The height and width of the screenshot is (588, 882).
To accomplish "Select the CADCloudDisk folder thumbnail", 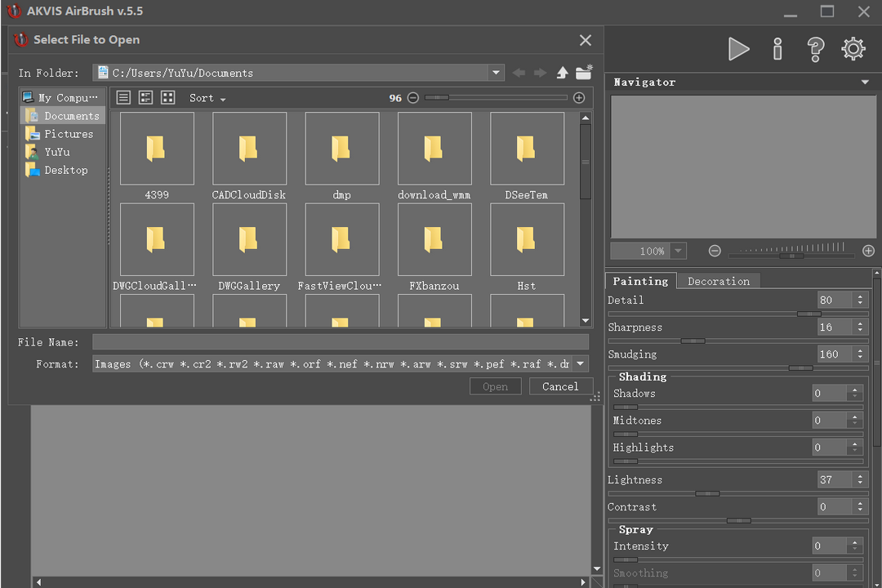I will click(249, 149).
